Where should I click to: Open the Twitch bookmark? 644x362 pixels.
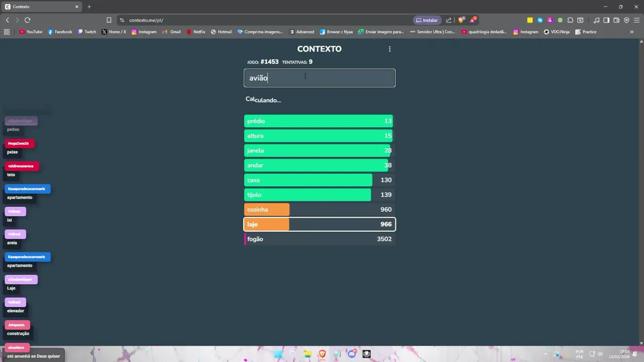pyautogui.click(x=87, y=32)
